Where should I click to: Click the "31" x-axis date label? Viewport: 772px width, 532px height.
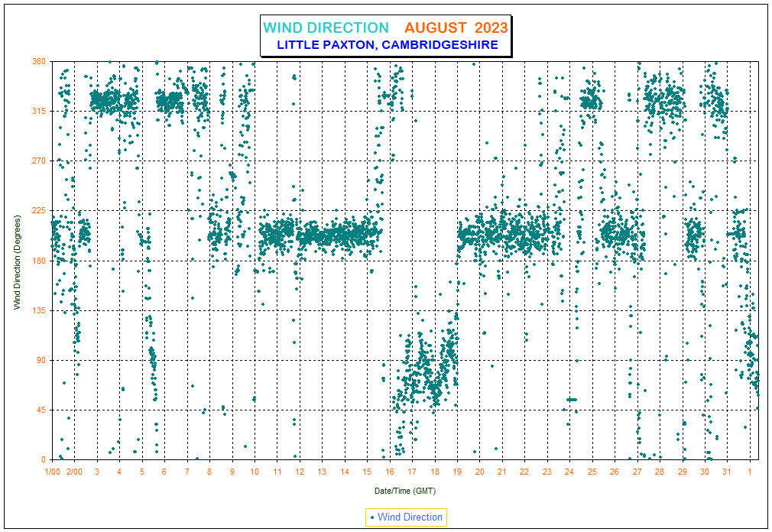727,472
